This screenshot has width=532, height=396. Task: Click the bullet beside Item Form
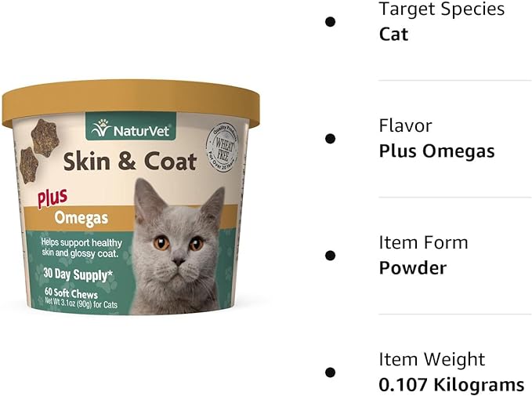330,256
